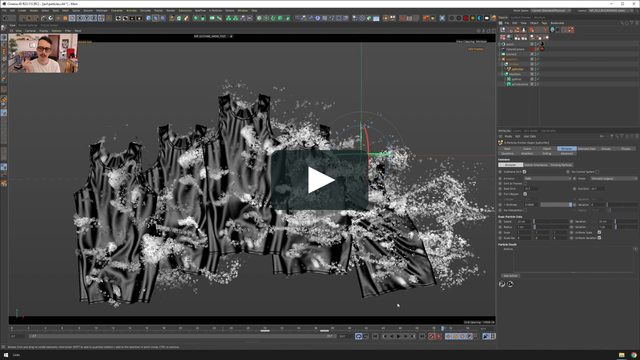Viewport: 640px width, 360px height.
Task: Click the Speed slider in Basic Particle Data
Action: coord(551,222)
